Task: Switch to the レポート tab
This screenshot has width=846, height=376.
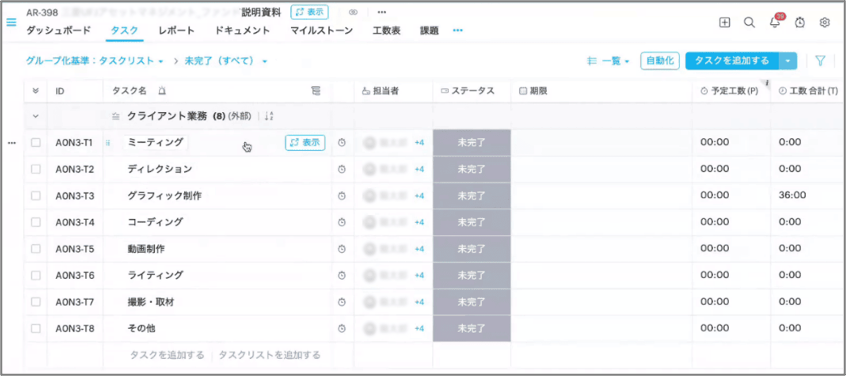Action: click(176, 31)
